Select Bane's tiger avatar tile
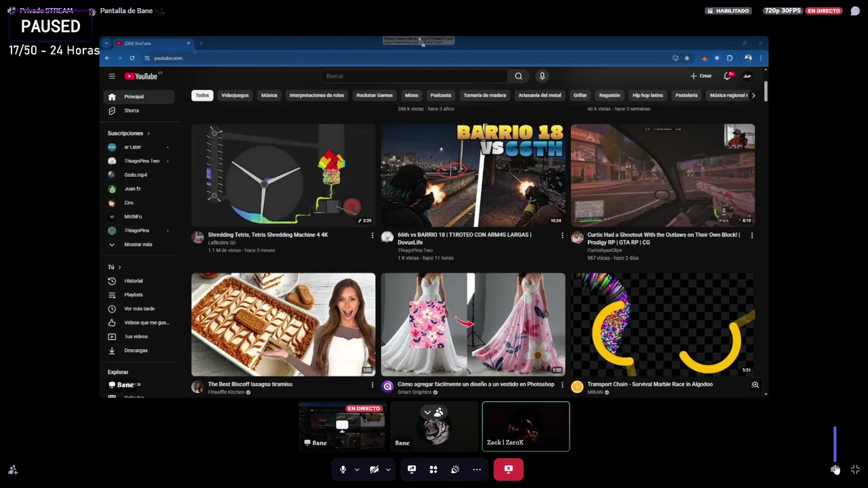Screen dimensions: 868x488 pos(434,426)
